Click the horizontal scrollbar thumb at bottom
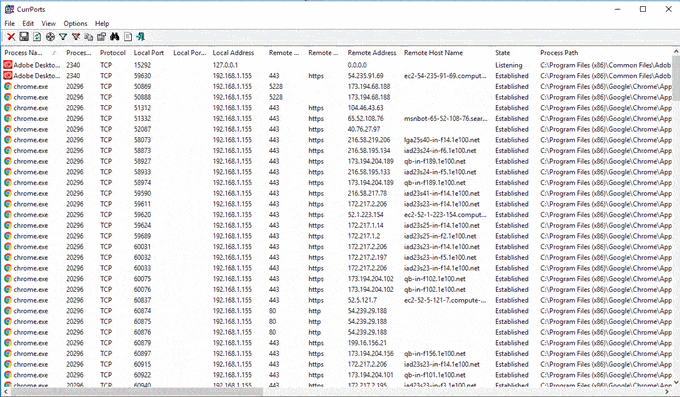Image resolution: width=680 pixels, height=397 pixels. [137, 392]
